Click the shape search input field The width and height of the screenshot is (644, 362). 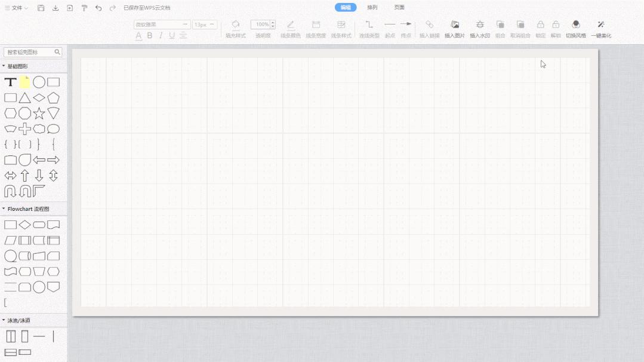(29, 52)
